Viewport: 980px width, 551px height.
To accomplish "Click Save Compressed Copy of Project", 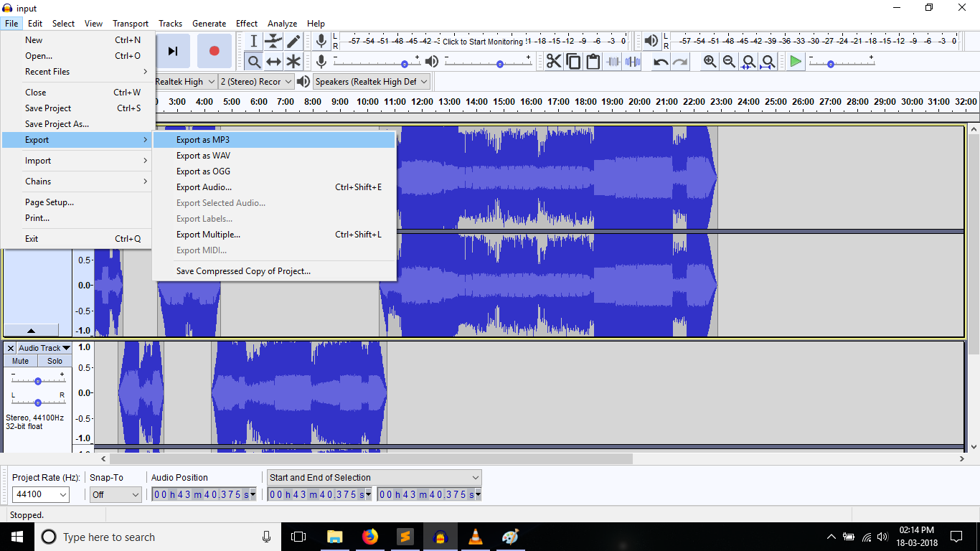I will [x=243, y=271].
